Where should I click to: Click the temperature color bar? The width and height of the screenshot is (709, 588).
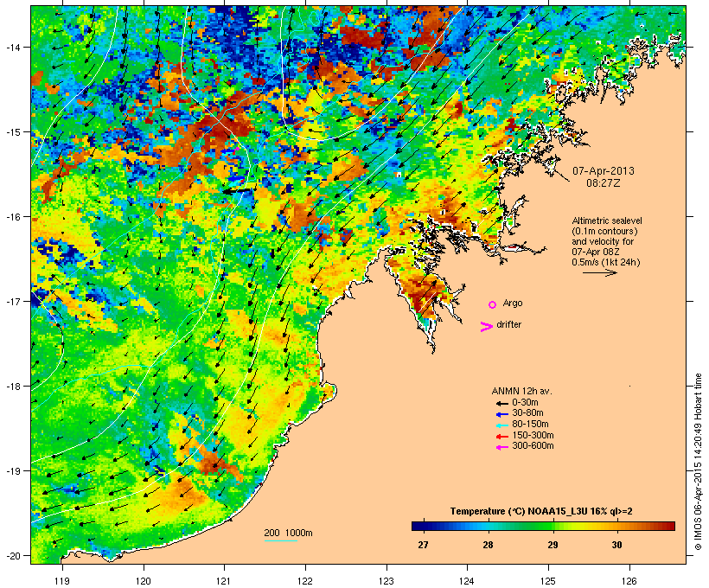543,526
